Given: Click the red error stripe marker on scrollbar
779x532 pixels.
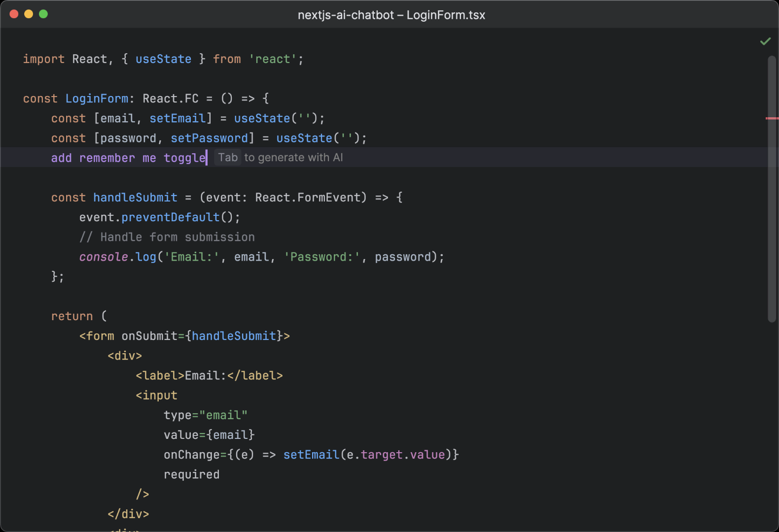Looking at the screenshot, I should pos(772,119).
